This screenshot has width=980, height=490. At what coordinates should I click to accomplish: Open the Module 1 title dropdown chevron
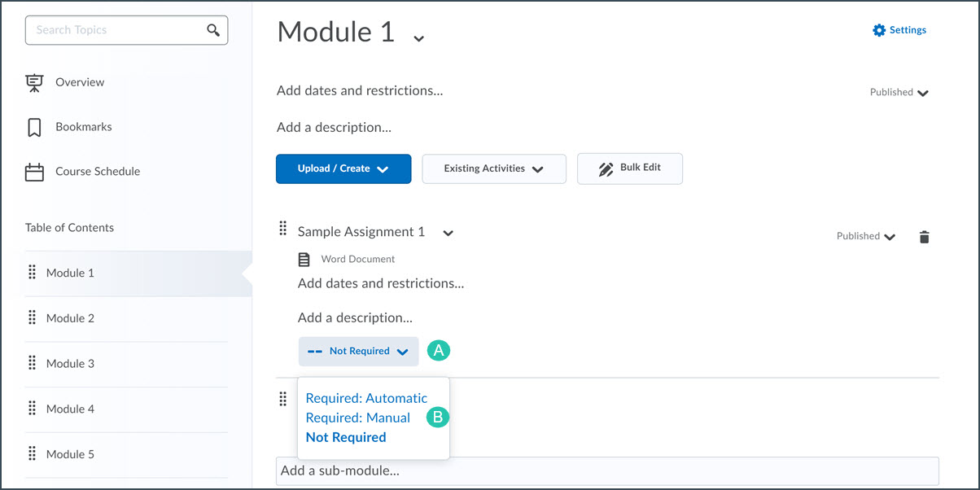point(418,38)
